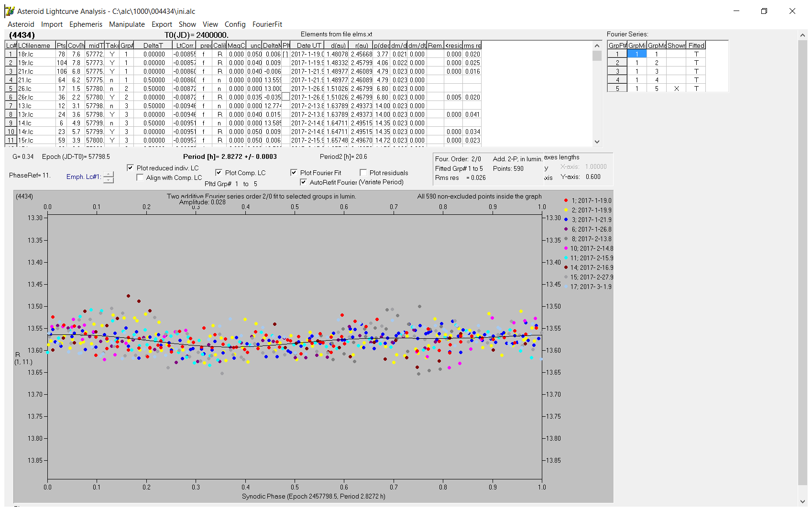This screenshot has width=812, height=511.
Task: Click legend entry '6; 2017-1-26.8'
Action: click(592, 229)
